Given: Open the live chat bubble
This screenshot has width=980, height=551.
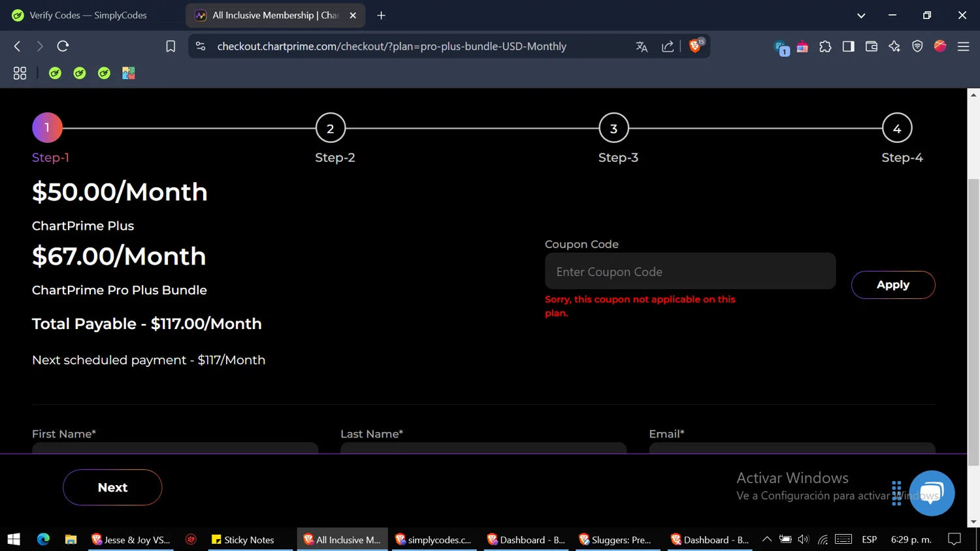Looking at the screenshot, I should pos(932,493).
